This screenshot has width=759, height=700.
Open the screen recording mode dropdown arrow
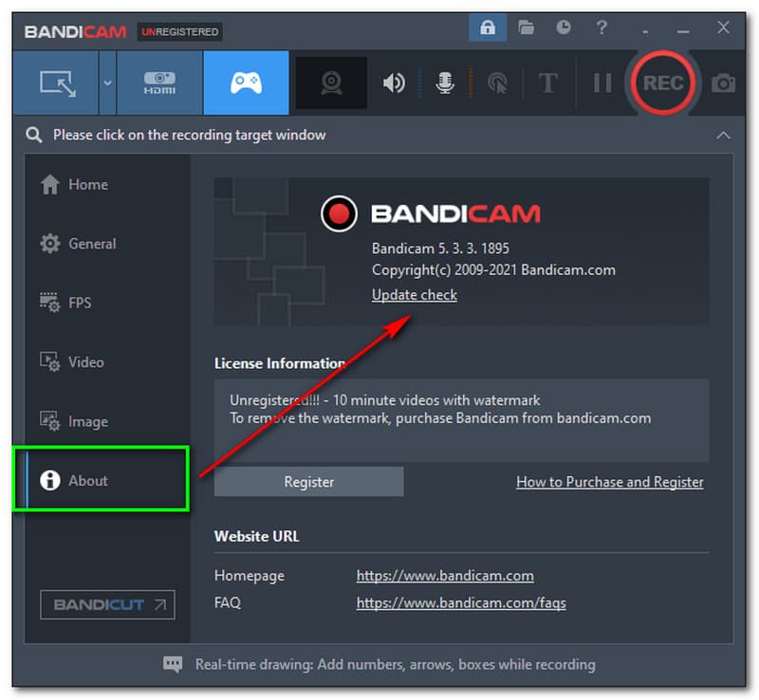[x=107, y=83]
